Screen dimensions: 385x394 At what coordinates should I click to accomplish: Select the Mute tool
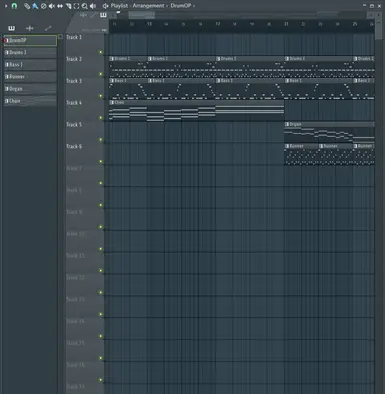pos(52,6)
